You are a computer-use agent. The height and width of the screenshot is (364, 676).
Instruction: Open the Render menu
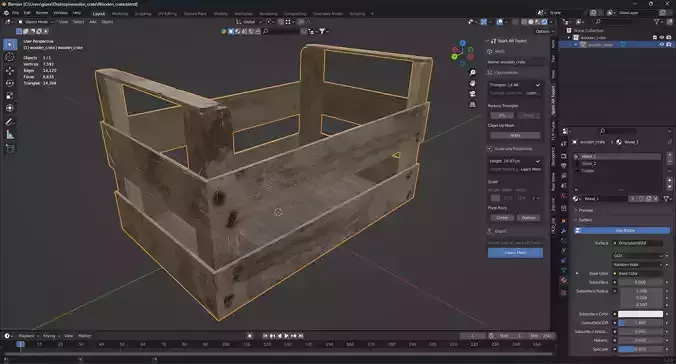[x=42, y=13]
